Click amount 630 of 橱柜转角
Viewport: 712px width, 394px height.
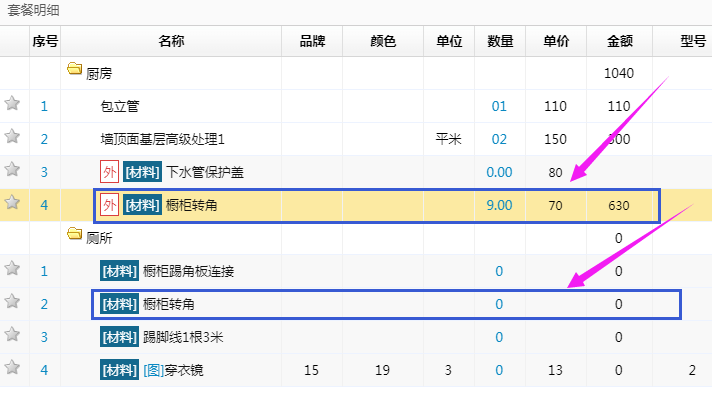coord(619,205)
